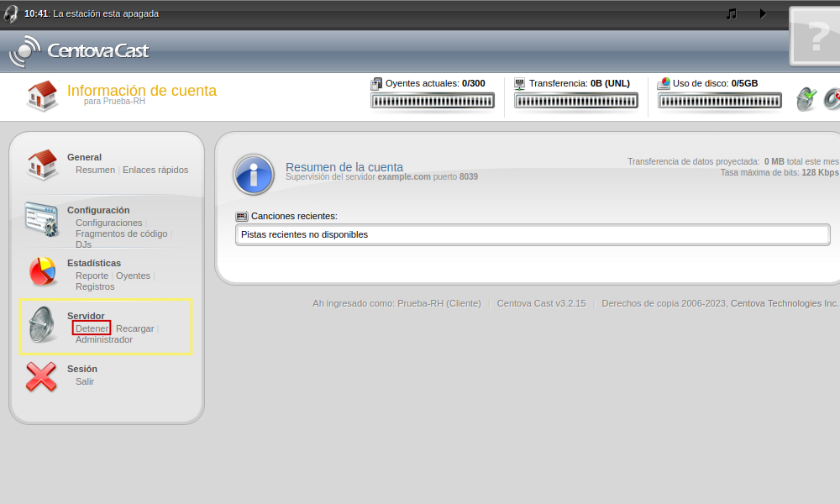This screenshot has width=840, height=504.
Task: Go to Configuraciones in sidebar
Action: 108,223
